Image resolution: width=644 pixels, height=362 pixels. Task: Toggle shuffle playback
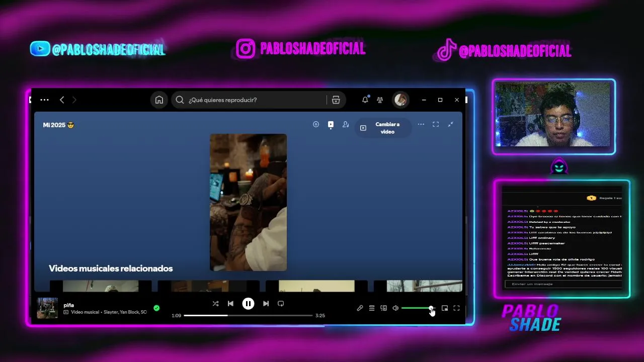pyautogui.click(x=215, y=304)
